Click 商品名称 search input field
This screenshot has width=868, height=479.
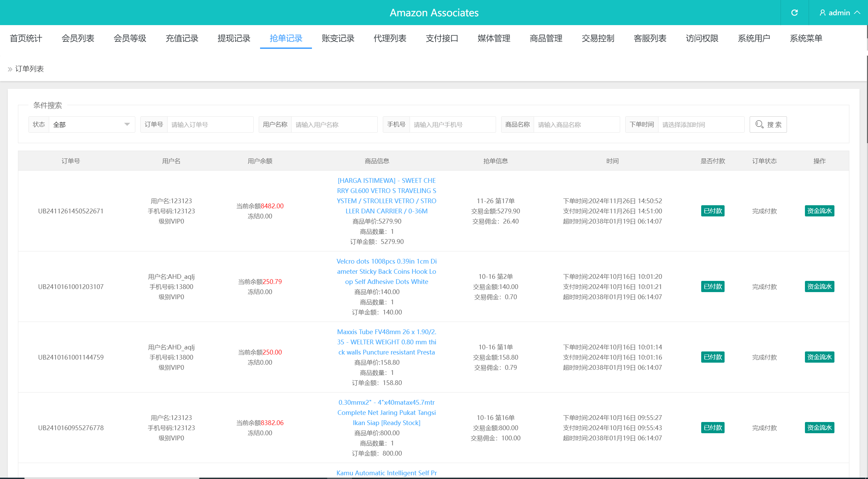point(578,124)
